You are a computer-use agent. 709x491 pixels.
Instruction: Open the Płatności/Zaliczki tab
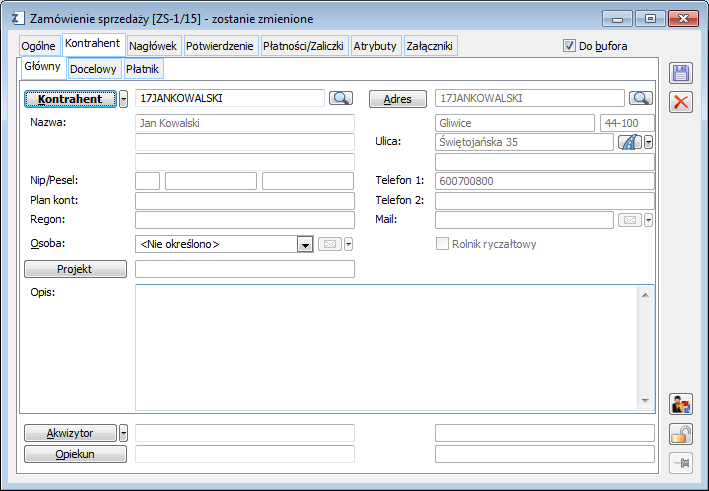point(303,46)
